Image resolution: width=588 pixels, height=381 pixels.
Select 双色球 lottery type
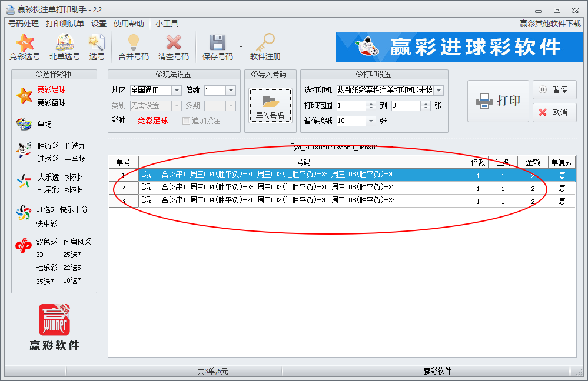pos(46,242)
